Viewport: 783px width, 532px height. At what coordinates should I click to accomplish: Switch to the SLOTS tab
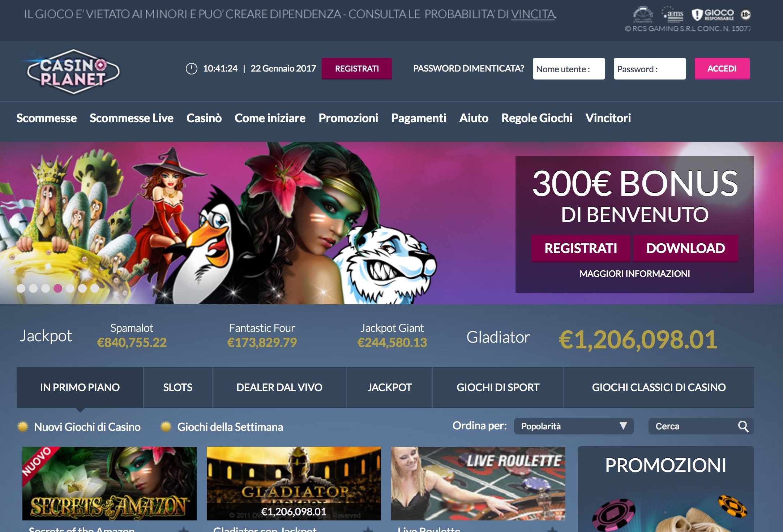point(177,387)
